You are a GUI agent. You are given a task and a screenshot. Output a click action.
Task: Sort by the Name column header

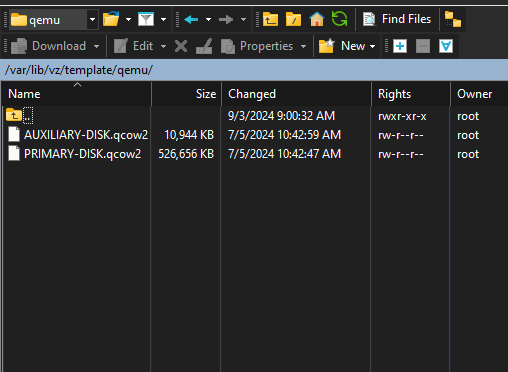pyautogui.click(x=76, y=94)
